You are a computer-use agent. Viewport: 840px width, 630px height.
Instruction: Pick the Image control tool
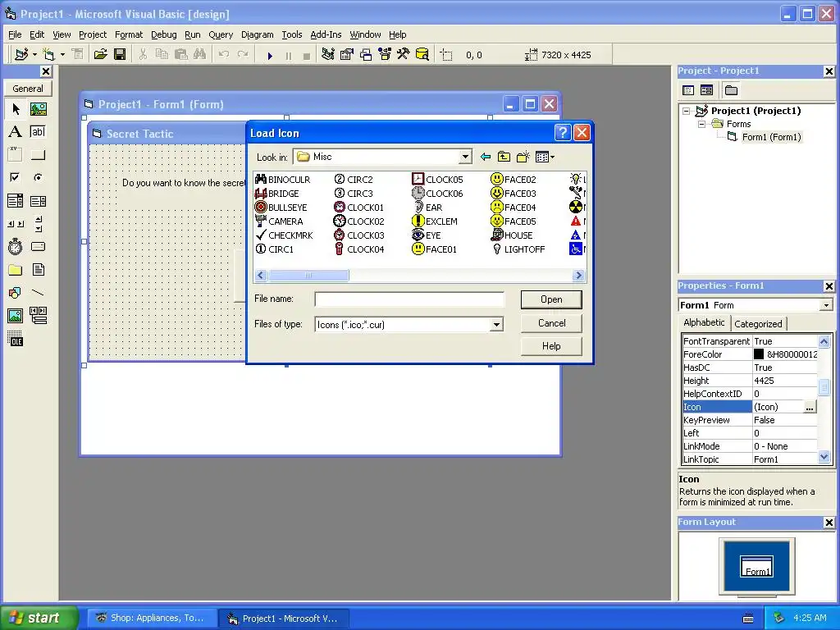pyautogui.click(x=16, y=316)
